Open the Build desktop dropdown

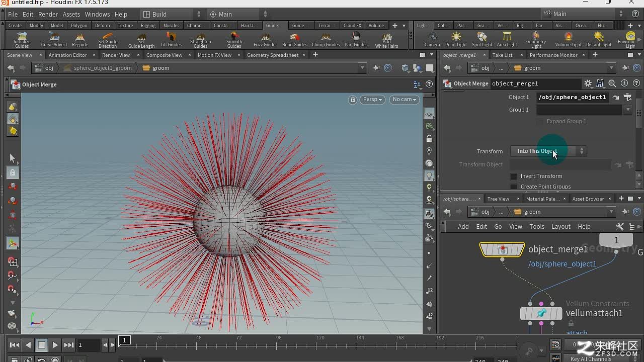pos(172,14)
